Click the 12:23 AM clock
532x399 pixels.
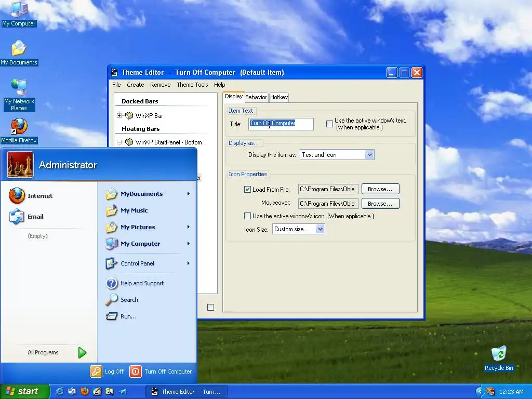click(511, 392)
